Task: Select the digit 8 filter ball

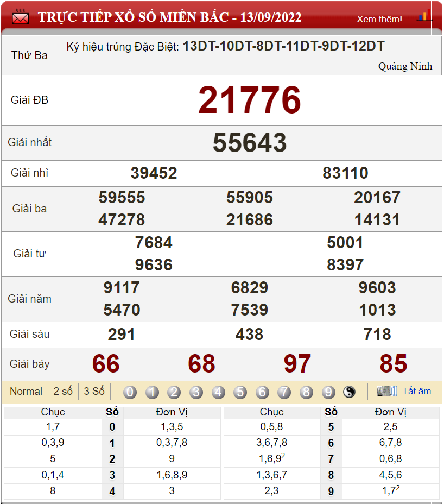Action: click(x=306, y=392)
